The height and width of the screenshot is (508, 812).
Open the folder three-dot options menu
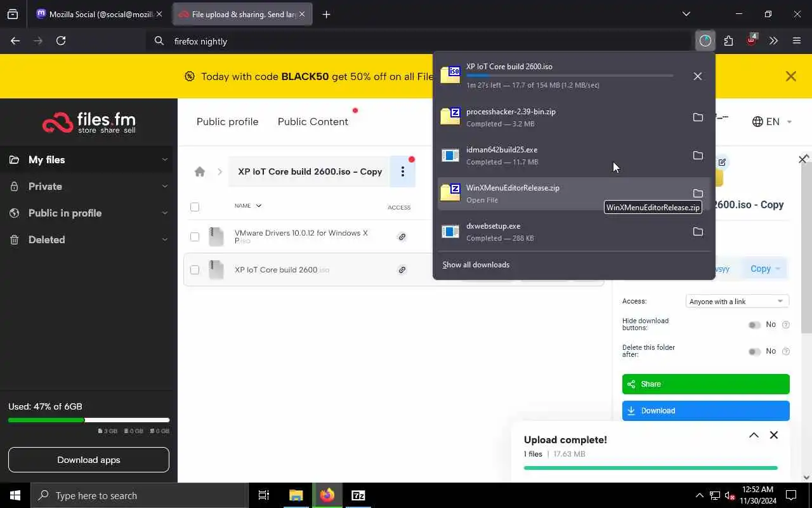pos(402,171)
